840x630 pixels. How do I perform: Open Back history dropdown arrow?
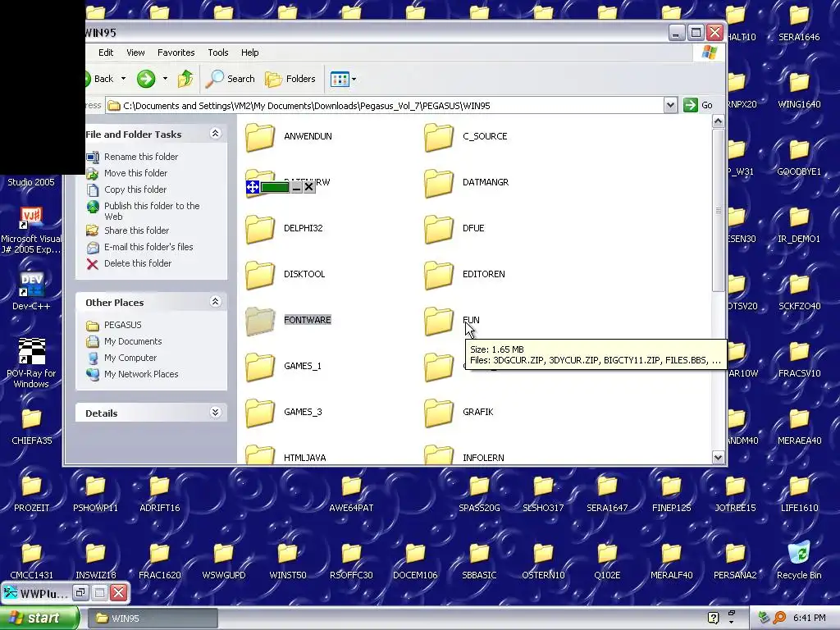[x=123, y=79]
